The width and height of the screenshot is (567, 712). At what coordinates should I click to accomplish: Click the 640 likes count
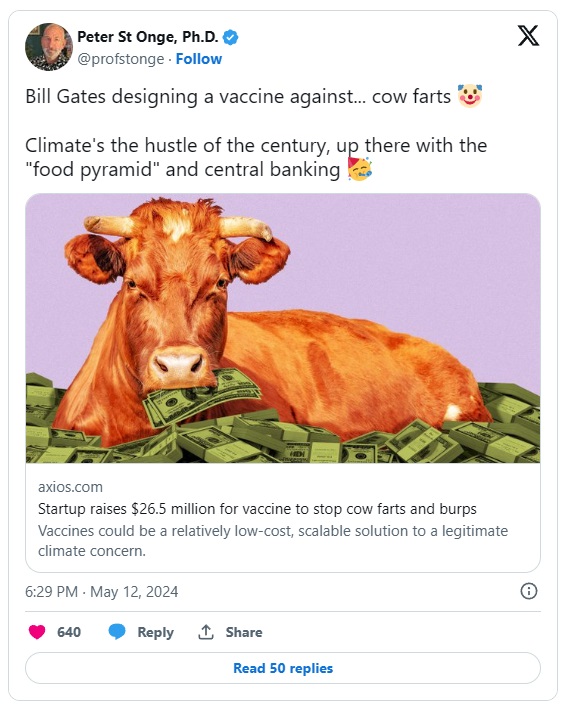(69, 632)
